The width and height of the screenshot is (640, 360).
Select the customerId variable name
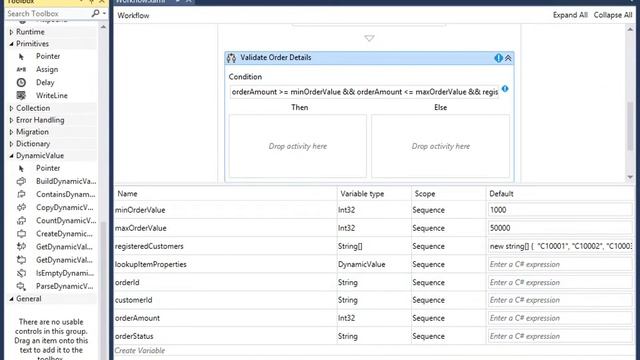click(133, 300)
